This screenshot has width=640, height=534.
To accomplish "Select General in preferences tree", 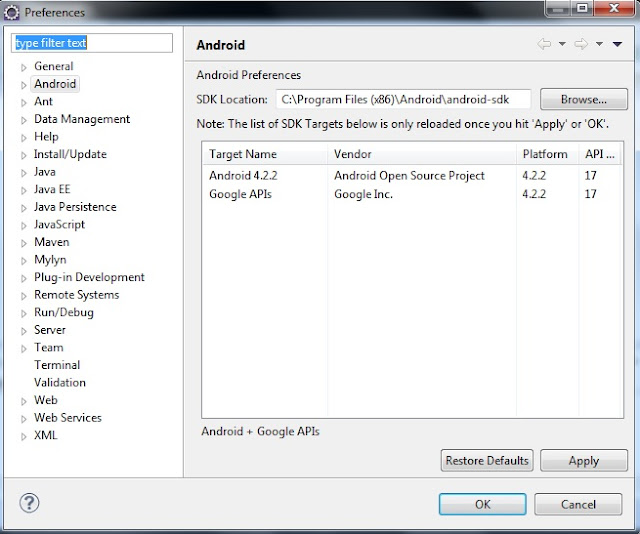I will (53, 66).
